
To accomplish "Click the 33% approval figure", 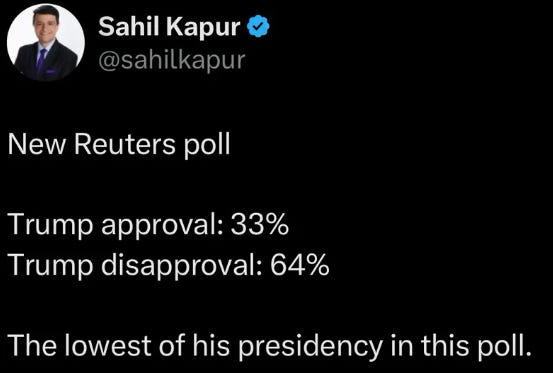I will 260,225.
